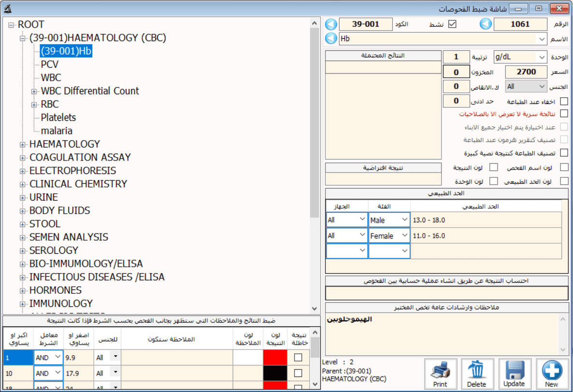Select the Platelets test in tree
Image resolution: width=573 pixels, height=392 pixels.
pyautogui.click(x=59, y=117)
